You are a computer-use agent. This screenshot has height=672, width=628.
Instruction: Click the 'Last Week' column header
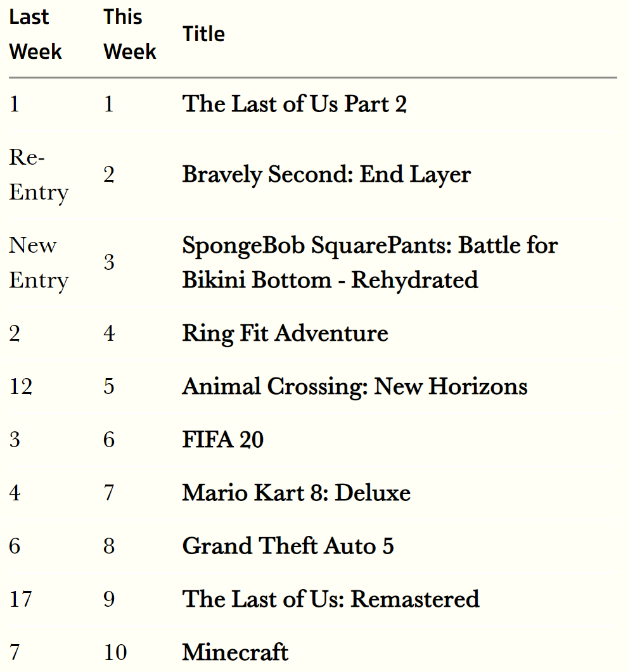coord(35,34)
